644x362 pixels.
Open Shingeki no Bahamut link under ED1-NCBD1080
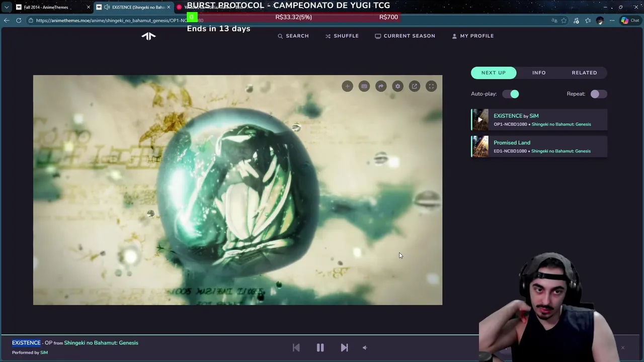(x=561, y=151)
